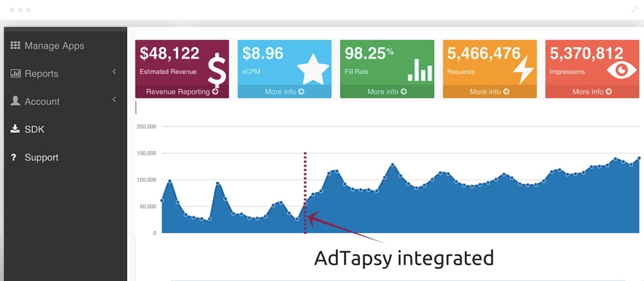Click the 100,000 axis label
This screenshot has height=281, width=644.
(x=146, y=180)
